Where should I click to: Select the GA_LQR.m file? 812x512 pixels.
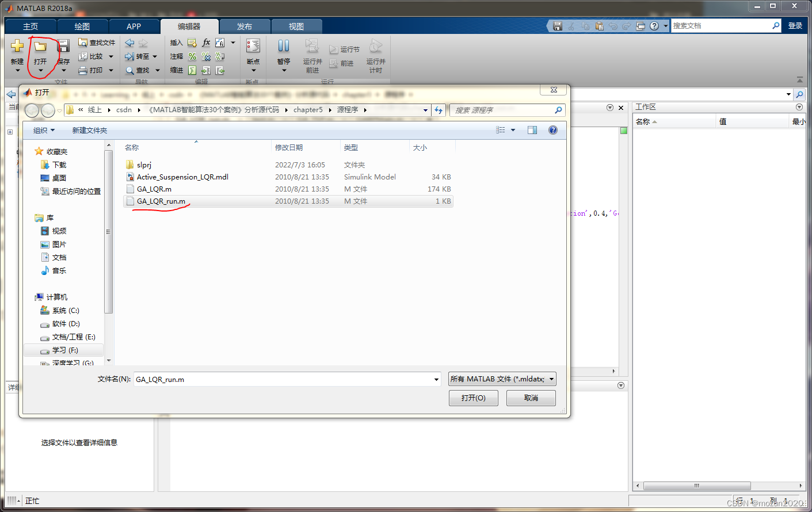pos(288,189)
